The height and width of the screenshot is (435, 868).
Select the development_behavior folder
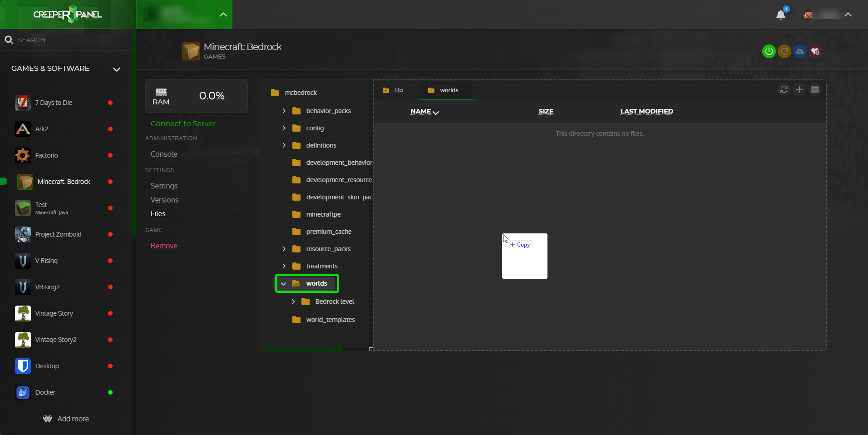tap(332, 163)
